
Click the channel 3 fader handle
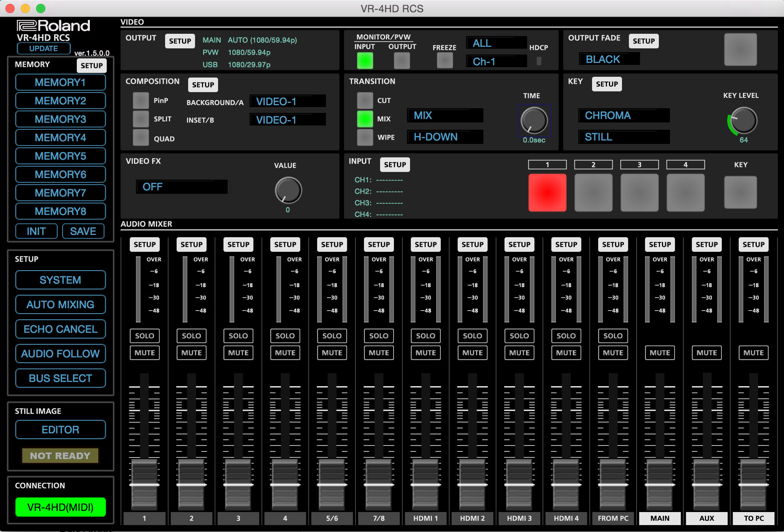[x=238, y=484]
